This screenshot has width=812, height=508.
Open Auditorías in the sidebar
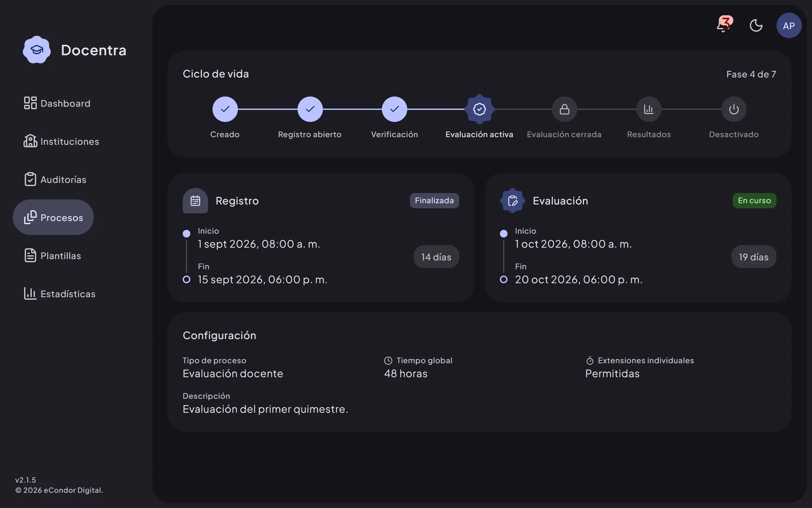click(55, 179)
